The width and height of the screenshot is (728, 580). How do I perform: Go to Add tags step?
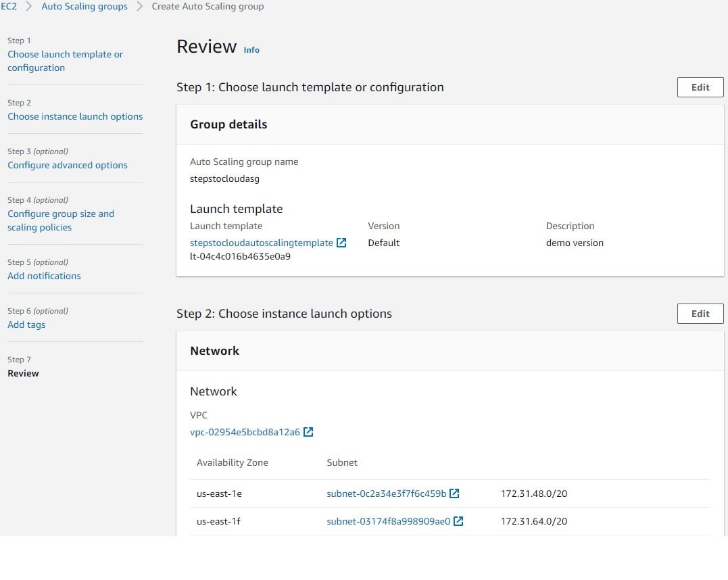[x=26, y=324]
